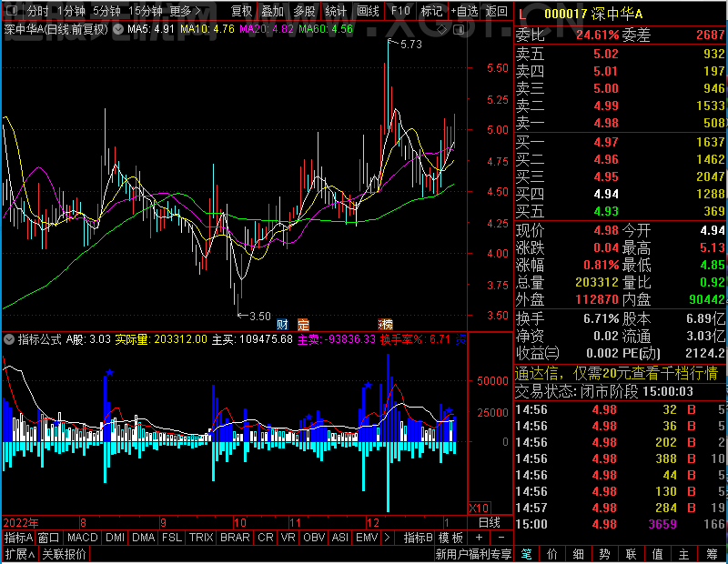Open the 新用户福利专享 link

click(x=473, y=554)
